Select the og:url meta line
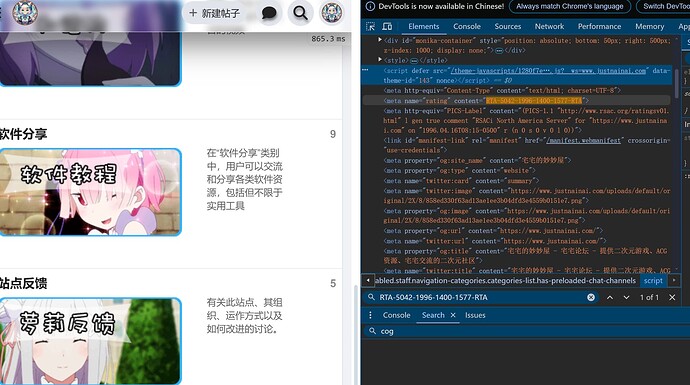The width and height of the screenshot is (690, 385). tap(493, 231)
